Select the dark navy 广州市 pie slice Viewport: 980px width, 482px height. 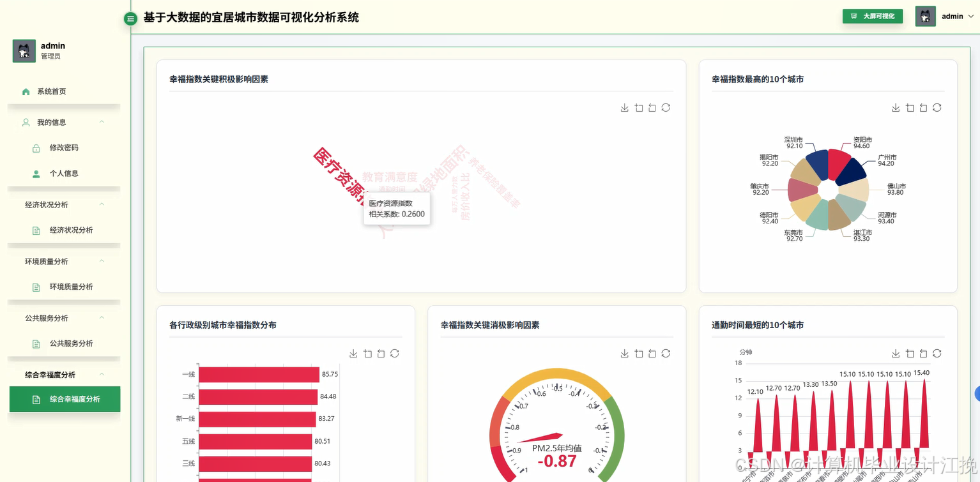[x=852, y=171]
